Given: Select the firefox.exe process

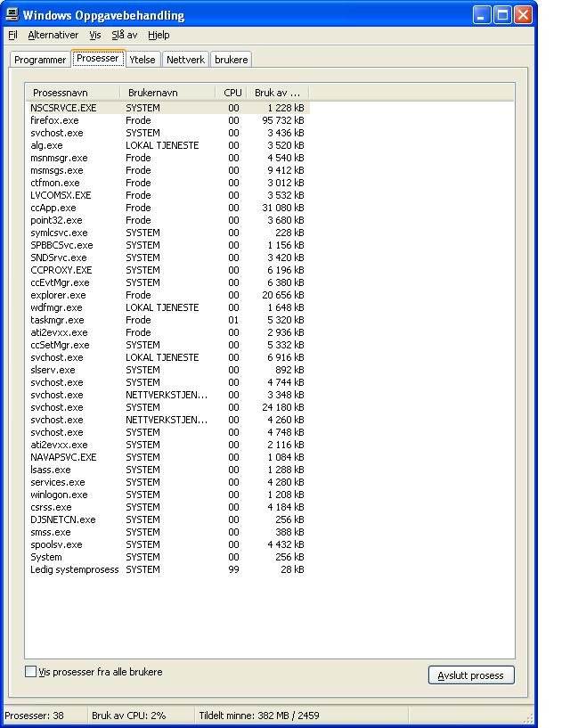Looking at the screenshot, I should (x=167, y=120).
